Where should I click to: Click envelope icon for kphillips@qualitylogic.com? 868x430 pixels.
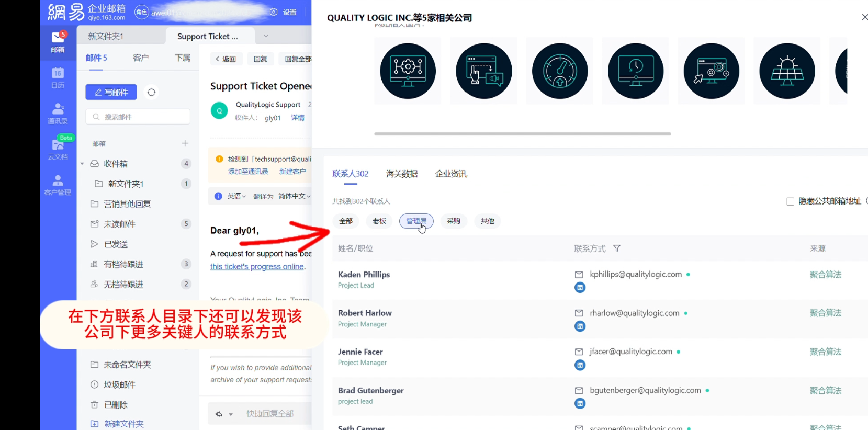coord(579,275)
